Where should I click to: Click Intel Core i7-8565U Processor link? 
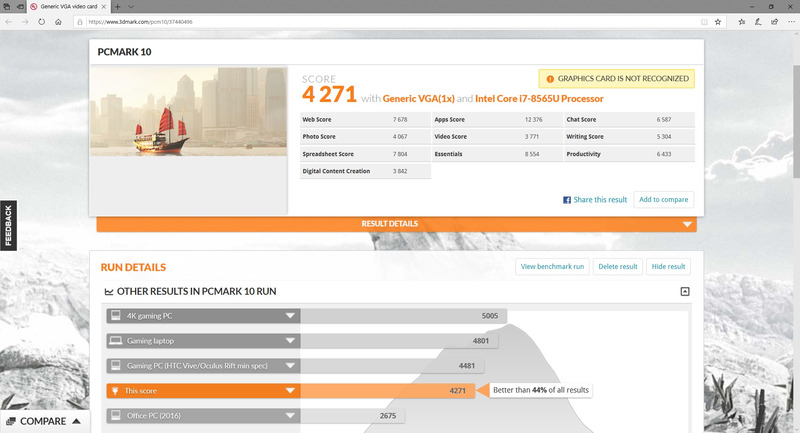pyautogui.click(x=539, y=98)
